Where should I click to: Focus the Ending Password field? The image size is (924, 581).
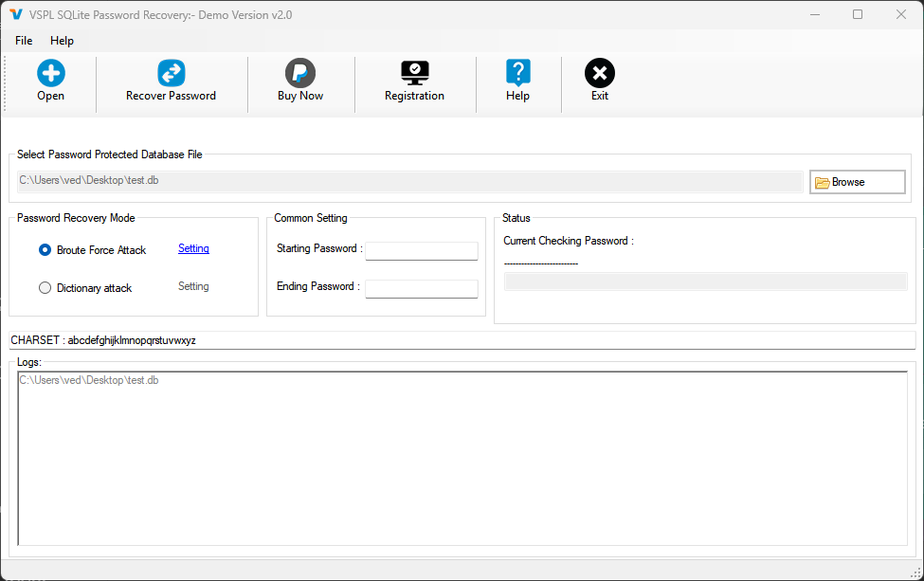point(422,289)
